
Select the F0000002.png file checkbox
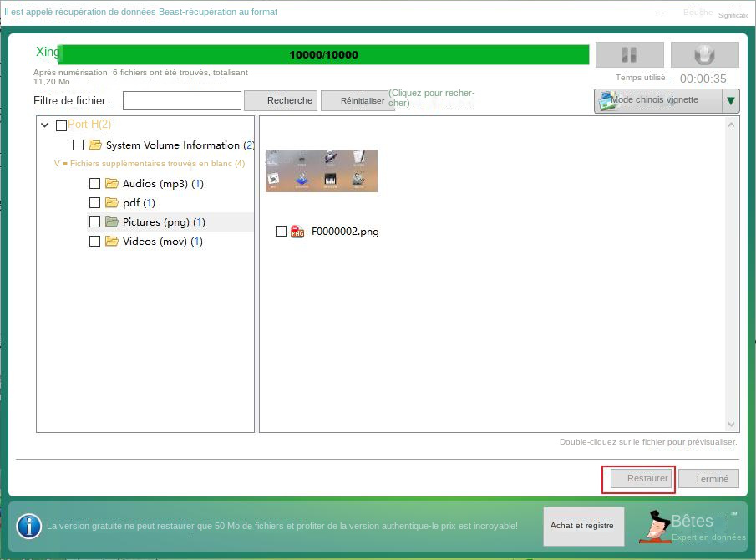tap(281, 231)
